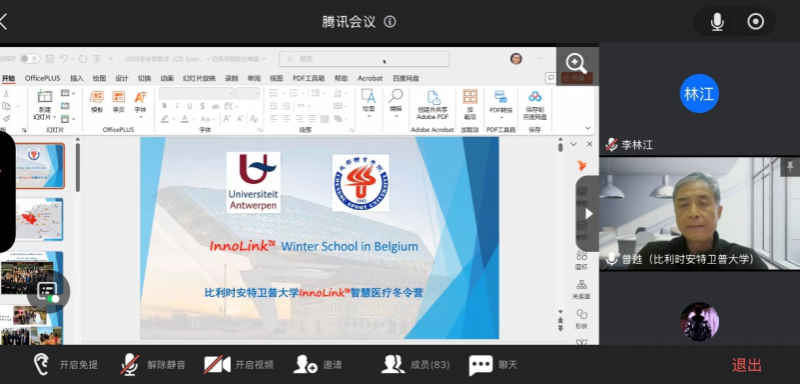Go back using the top-left arrow
This screenshot has height=384, width=800.
pos(3,22)
